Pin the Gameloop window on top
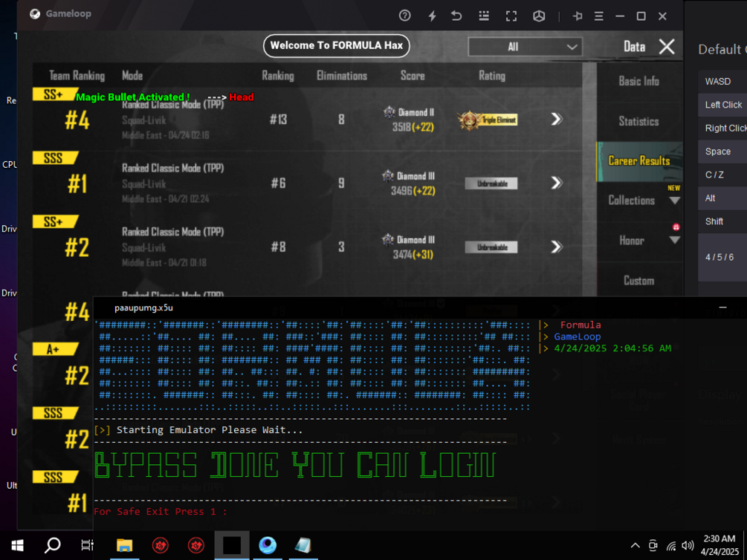Image resolution: width=747 pixels, height=560 pixels. point(578,16)
